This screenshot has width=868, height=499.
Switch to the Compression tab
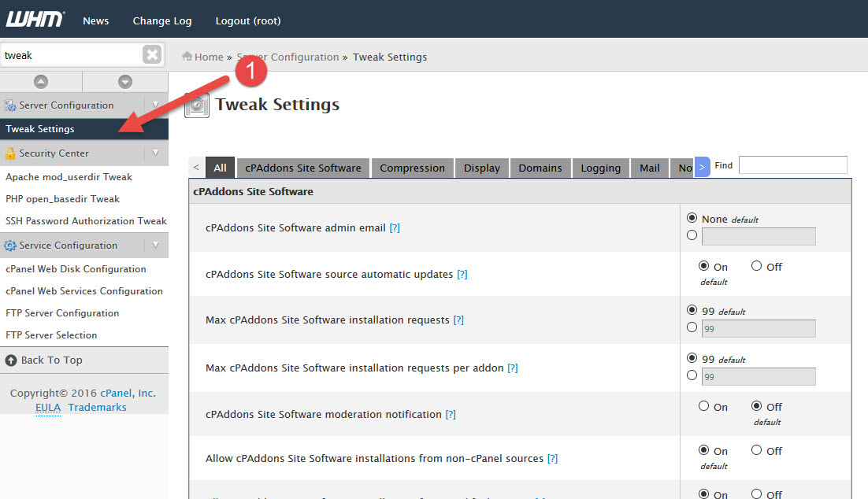click(412, 167)
